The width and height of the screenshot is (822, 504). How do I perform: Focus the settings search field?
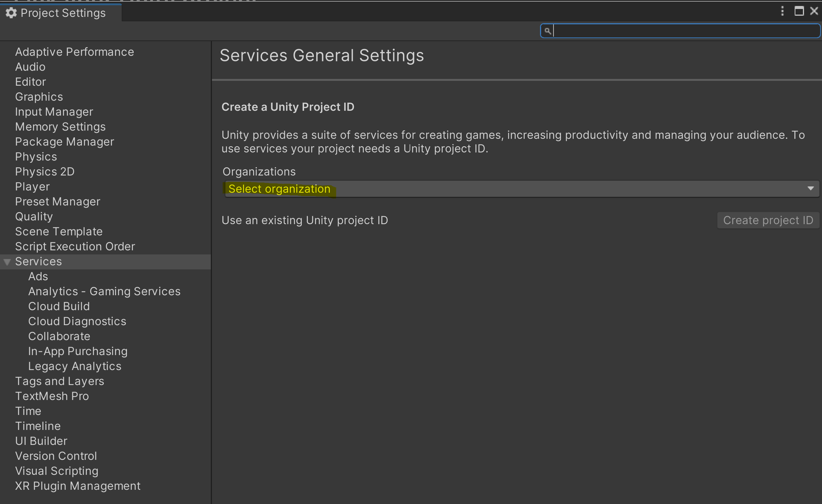680,31
